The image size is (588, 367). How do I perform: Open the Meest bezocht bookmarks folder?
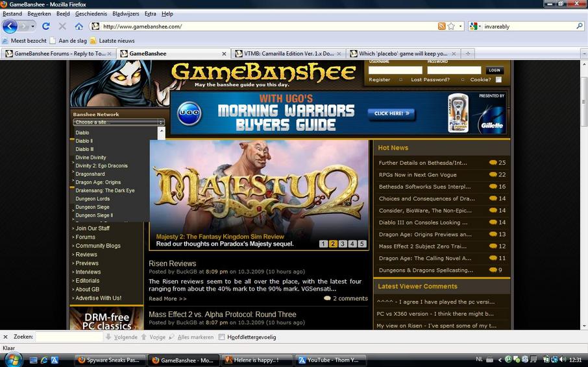tap(25, 41)
